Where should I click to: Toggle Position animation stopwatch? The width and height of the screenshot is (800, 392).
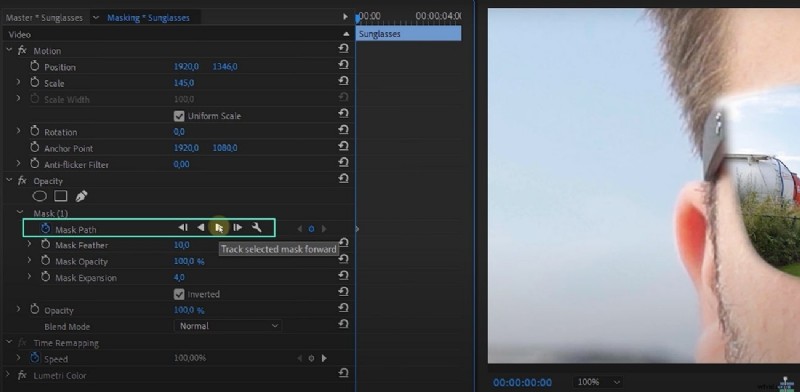35,66
